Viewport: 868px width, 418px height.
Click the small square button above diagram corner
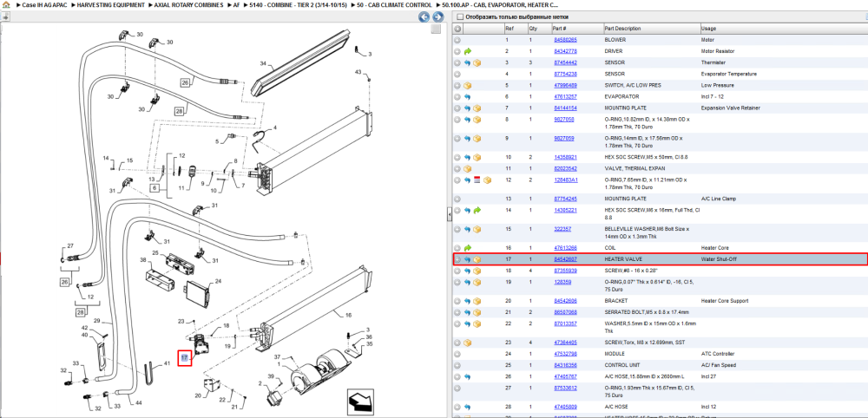point(436,29)
